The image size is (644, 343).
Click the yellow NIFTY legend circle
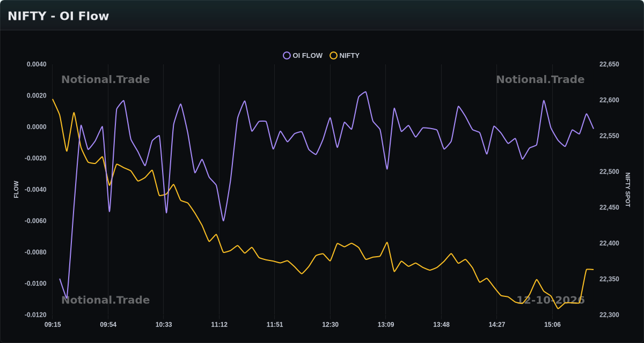click(x=334, y=56)
